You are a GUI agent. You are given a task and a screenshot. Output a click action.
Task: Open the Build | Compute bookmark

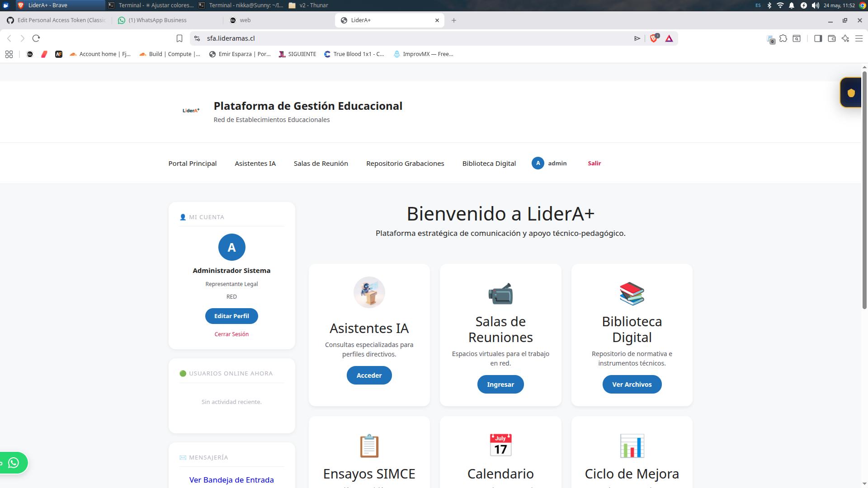170,54
